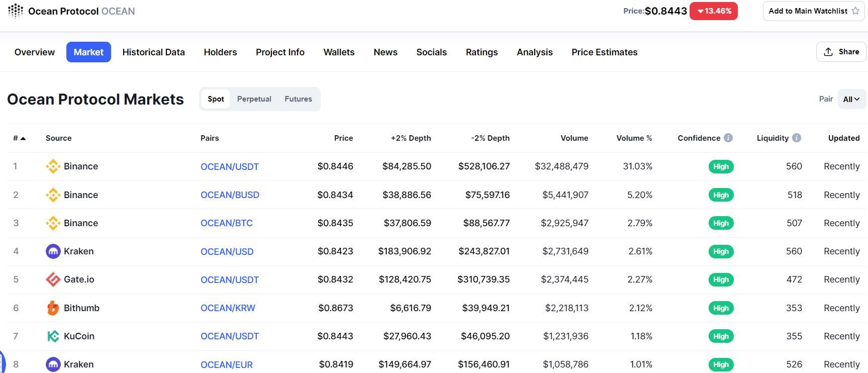The height and width of the screenshot is (373, 868).
Task: Open the Pair All dropdown
Action: 851,99
